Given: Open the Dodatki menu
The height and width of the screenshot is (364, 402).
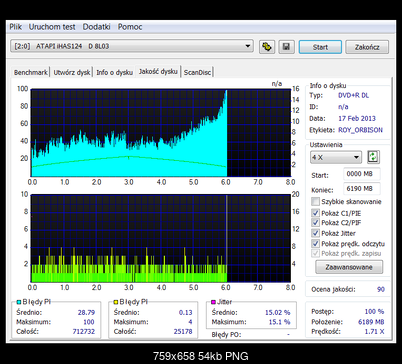Looking at the screenshot, I should [96, 27].
